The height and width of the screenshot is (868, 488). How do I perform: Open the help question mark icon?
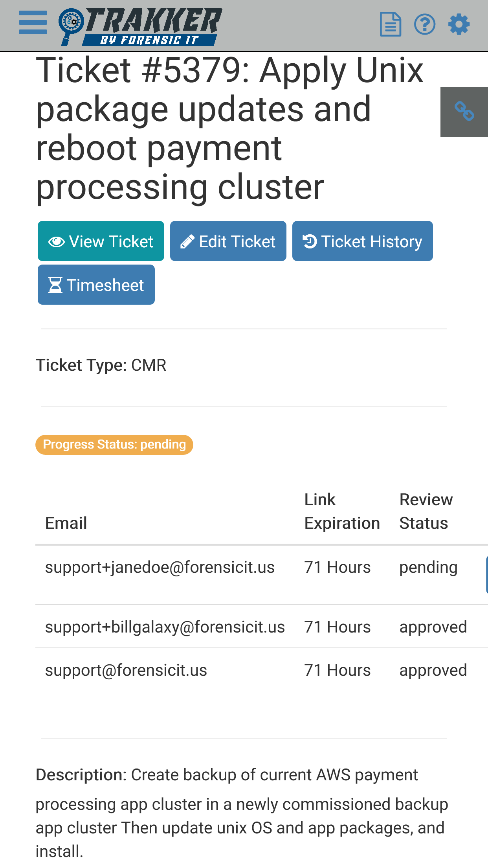click(x=425, y=24)
